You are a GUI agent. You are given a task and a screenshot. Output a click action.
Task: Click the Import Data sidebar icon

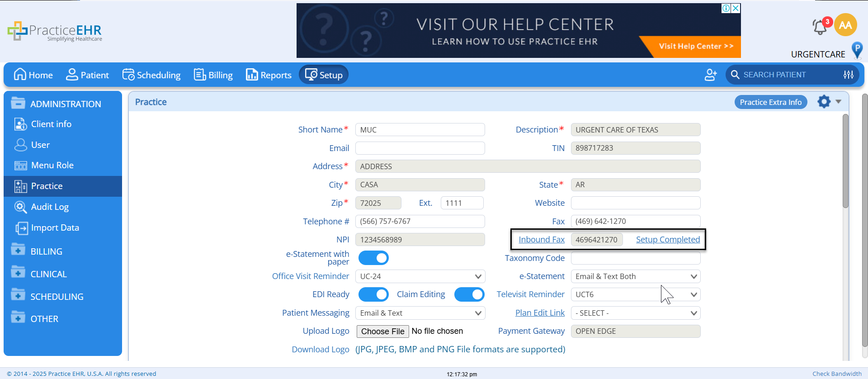21,227
